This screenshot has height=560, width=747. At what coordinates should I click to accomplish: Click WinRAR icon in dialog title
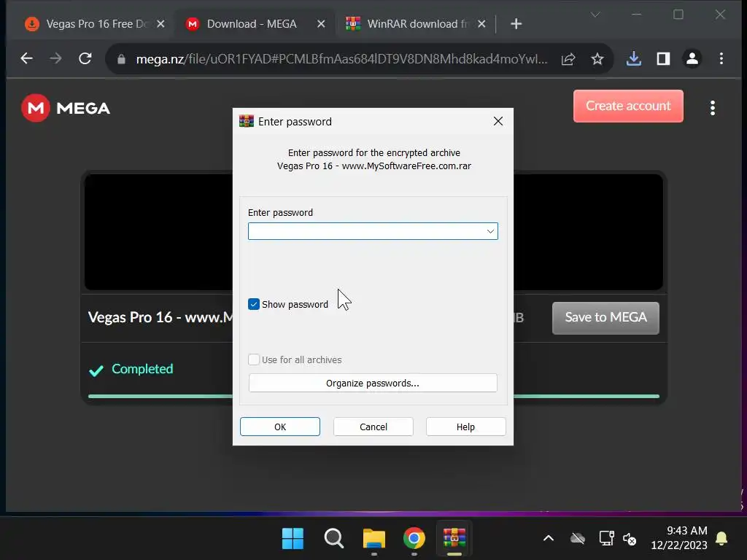pyautogui.click(x=247, y=121)
